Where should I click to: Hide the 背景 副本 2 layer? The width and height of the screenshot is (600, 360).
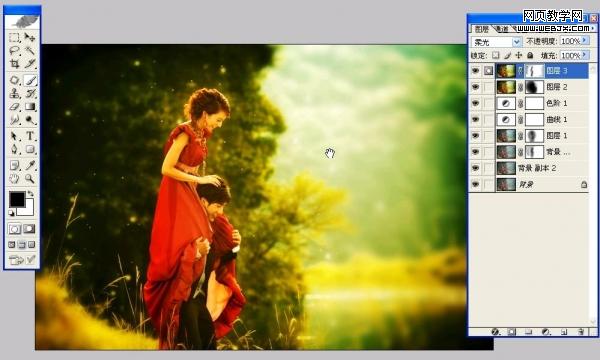476,168
